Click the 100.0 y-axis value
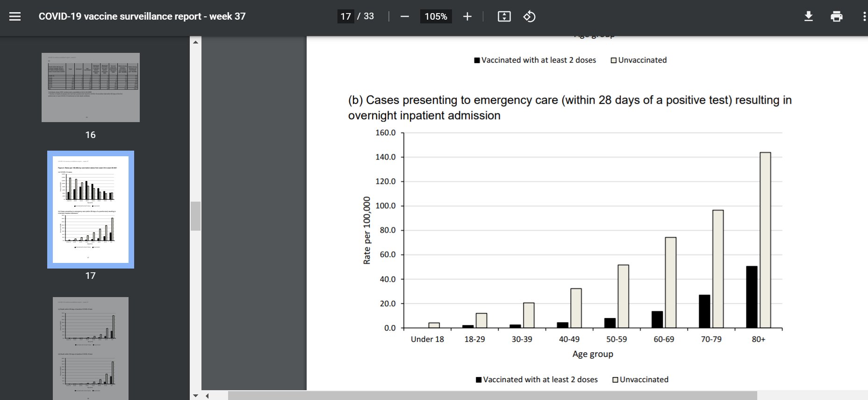Image resolution: width=868 pixels, height=400 pixels. [385, 206]
